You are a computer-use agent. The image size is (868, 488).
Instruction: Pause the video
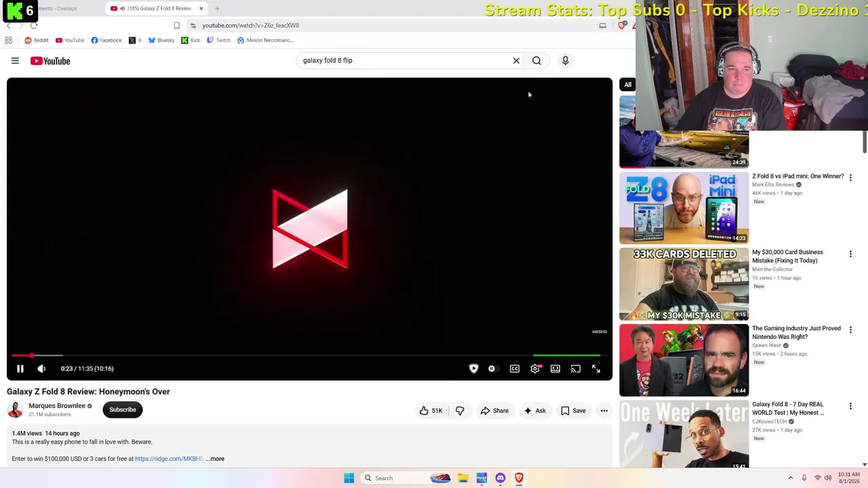tap(20, 369)
